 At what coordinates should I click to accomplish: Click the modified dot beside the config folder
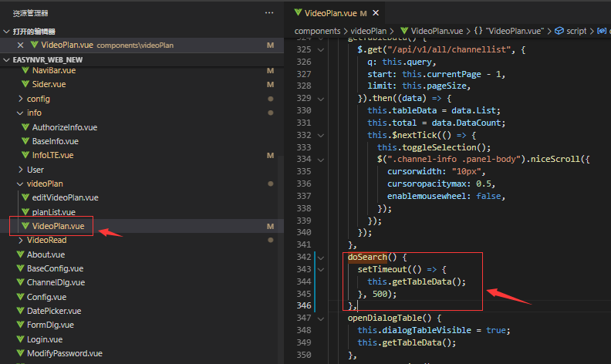[271, 99]
